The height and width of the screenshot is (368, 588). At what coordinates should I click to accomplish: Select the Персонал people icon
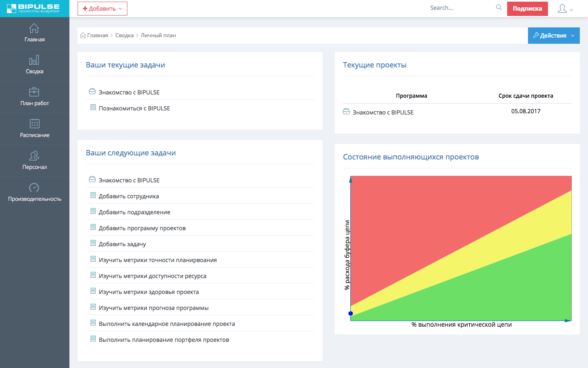coord(34,156)
